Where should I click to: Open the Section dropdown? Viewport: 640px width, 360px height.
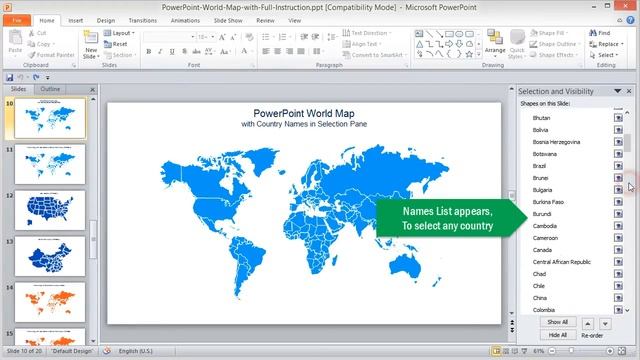click(119, 55)
